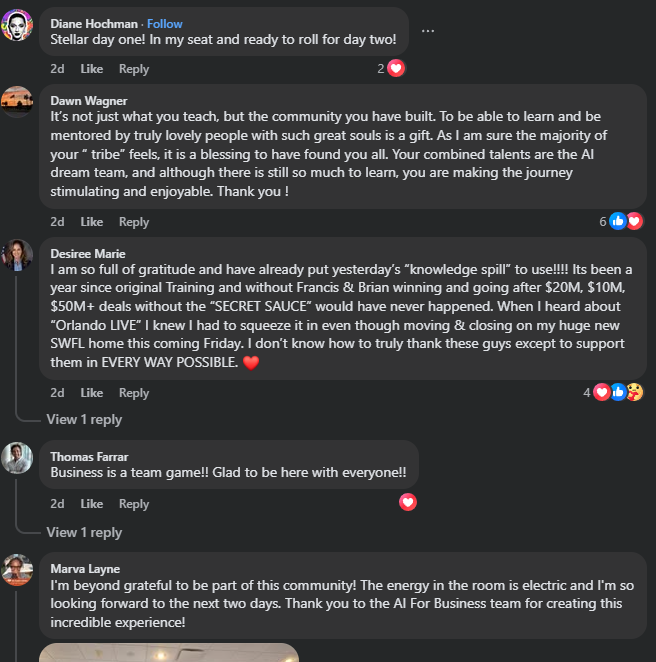Open three-dot options on Diane's comment
The width and height of the screenshot is (656, 662).
pos(428,30)
